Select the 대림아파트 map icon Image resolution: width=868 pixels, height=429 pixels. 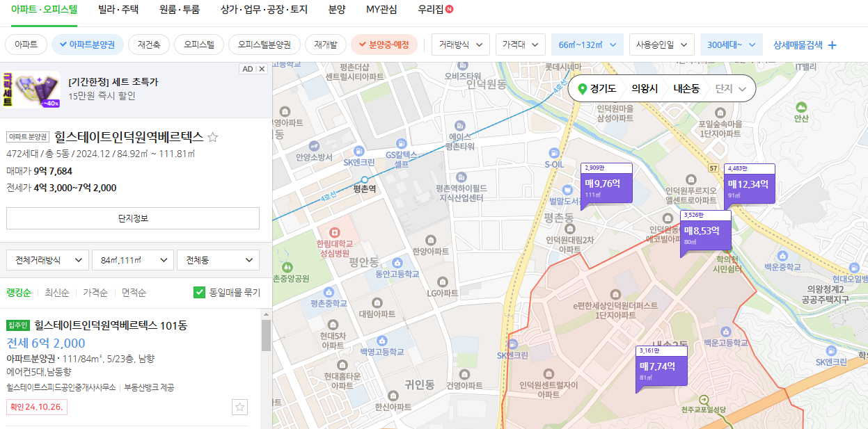click(x=377, y=302)
